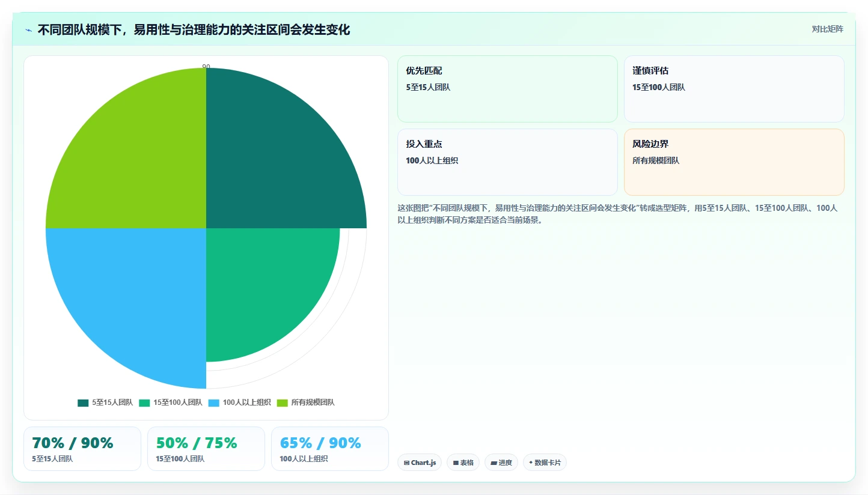Click 5至15人团队 caption under 70% / 90%
Viewport: 868px width, 495px height.
coord(52,459)
